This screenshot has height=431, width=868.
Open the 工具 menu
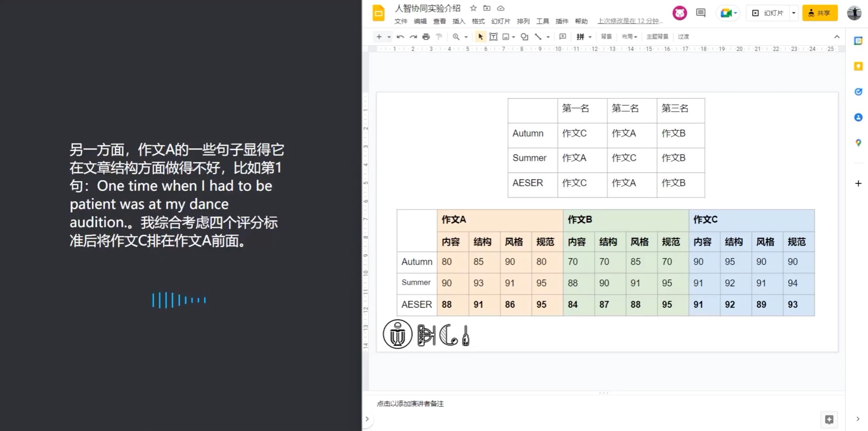[542, 21]
